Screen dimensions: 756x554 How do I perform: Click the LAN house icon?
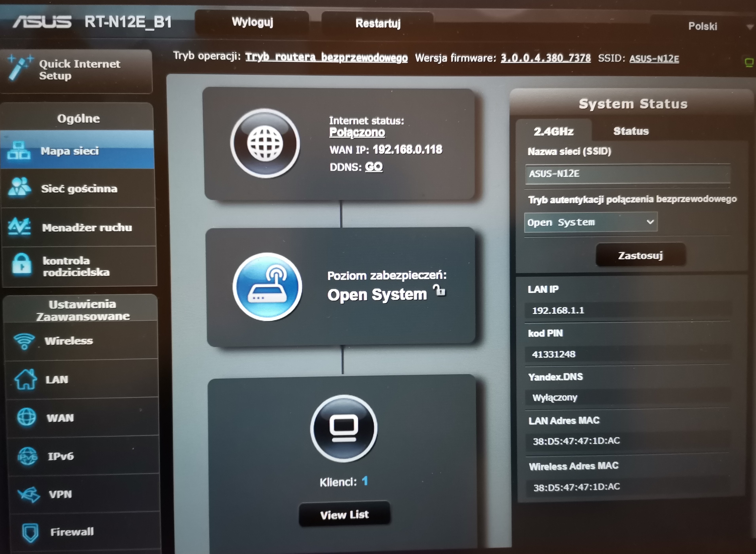[x=26, y=379]
